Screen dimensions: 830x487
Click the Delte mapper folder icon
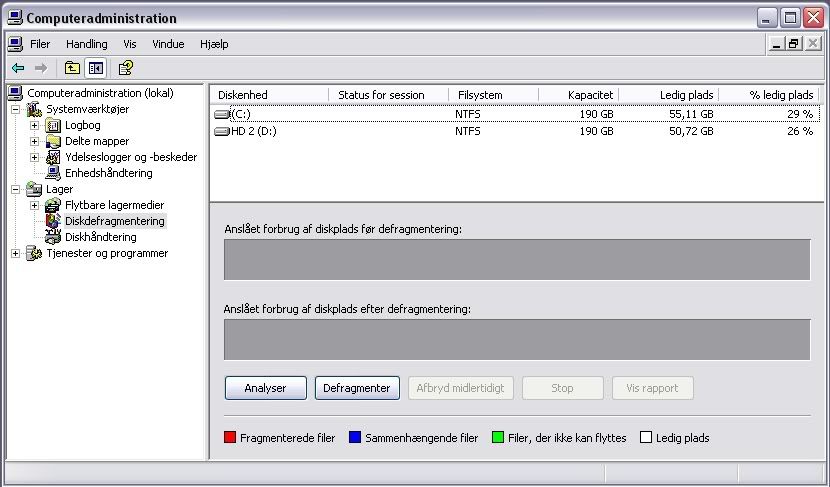[x=53, y=141]
